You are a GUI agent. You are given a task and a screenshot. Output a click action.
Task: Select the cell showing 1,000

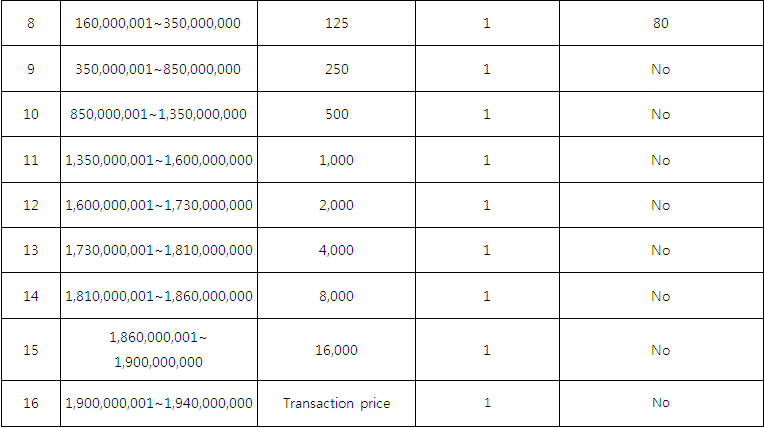(x=336, y=160)
